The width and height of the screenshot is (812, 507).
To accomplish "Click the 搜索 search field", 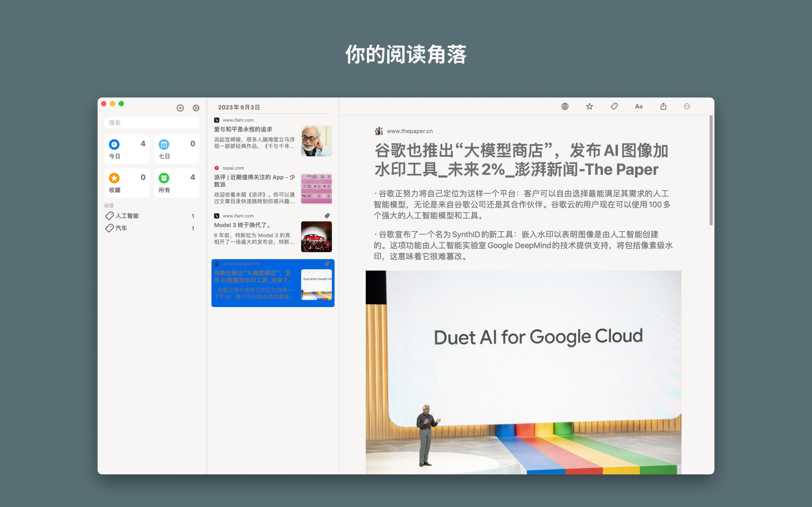I will pyautogui.click(x=152, y=123).
